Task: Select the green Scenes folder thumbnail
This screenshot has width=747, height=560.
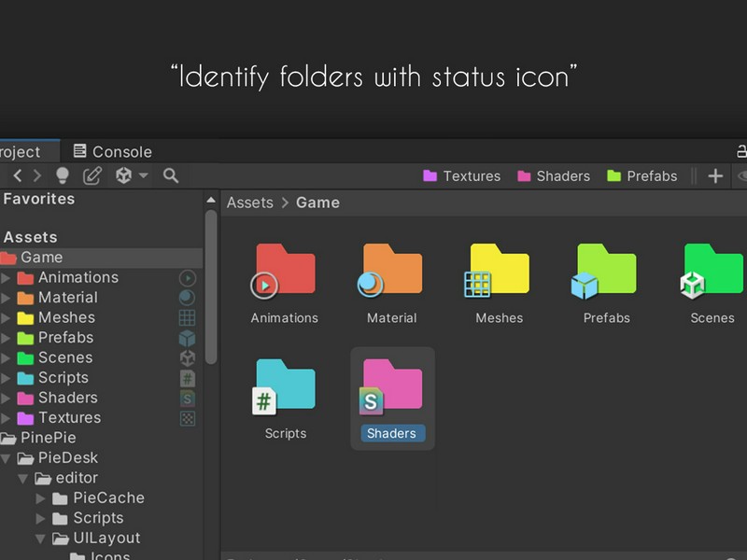Action: coord(712,271)
